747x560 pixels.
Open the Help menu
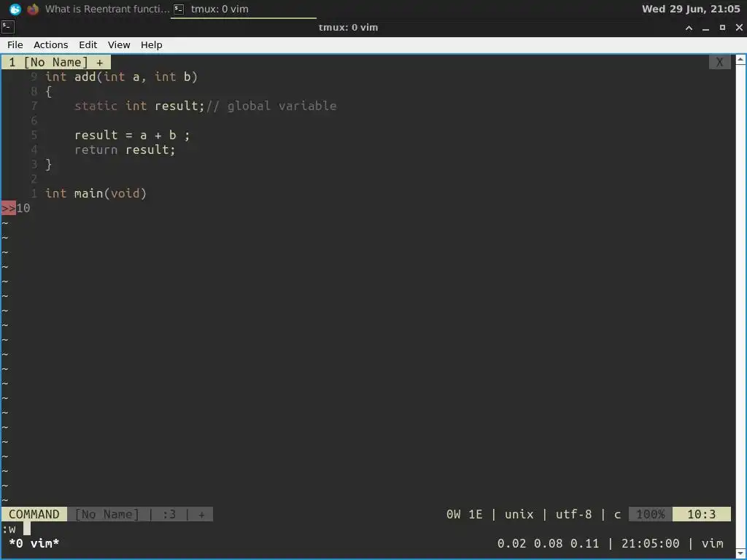coord(152,44)
